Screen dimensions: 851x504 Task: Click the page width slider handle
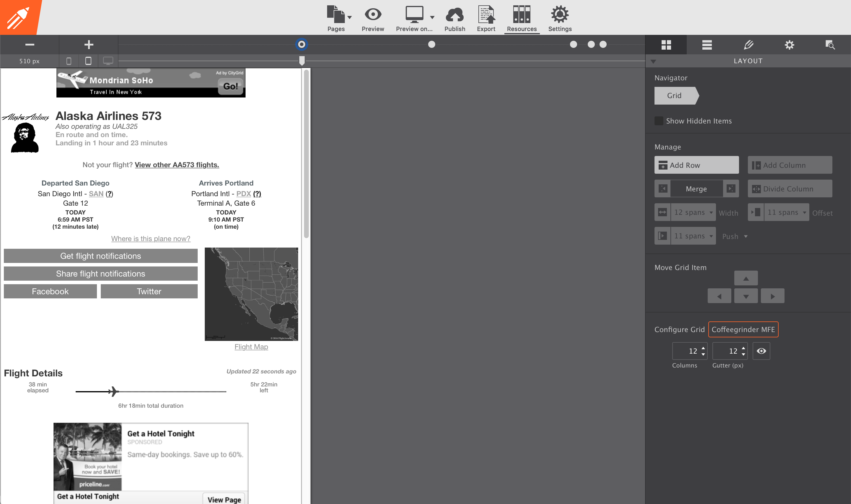(x=302, y=61)
